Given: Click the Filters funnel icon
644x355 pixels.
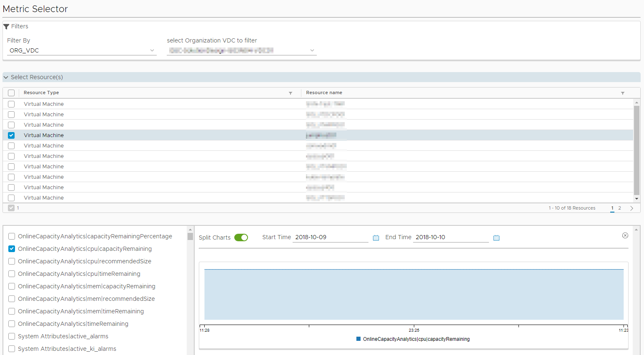Looking at the screenshot, I should [6, 27].
